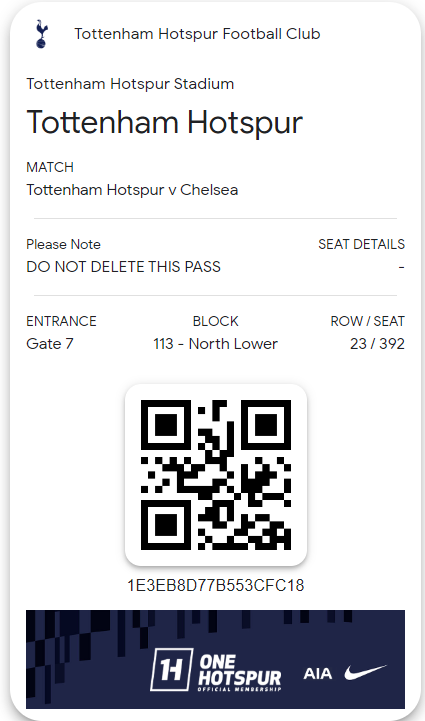Click the ticket code 1E3EB8D77B553CFC18
The width and height of the screenshot is (425, 721).
pyautogui.click(x=216, y=585)
